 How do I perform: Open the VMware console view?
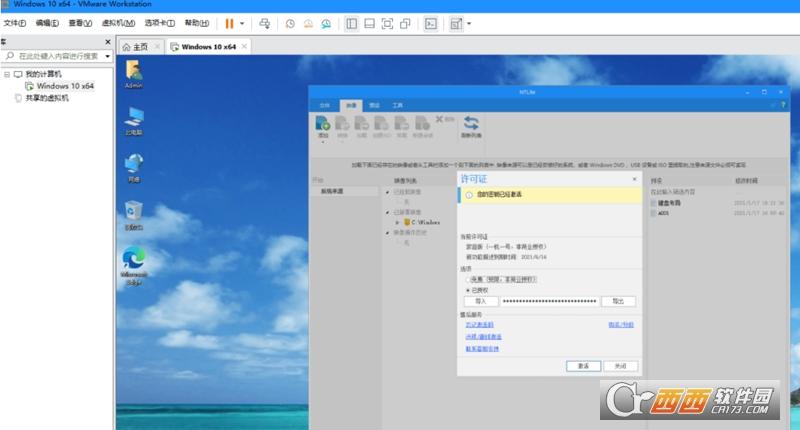click(431, 23)
